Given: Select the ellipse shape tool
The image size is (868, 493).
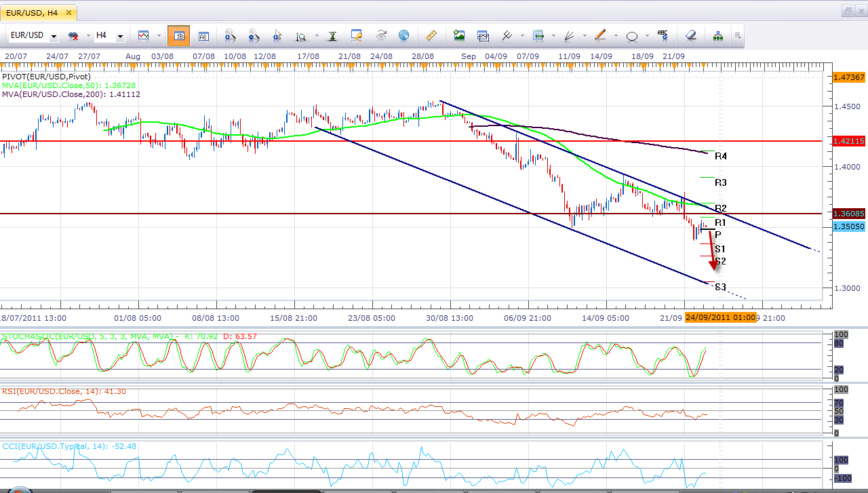Looking at the screenshot, I should (632, 35).
